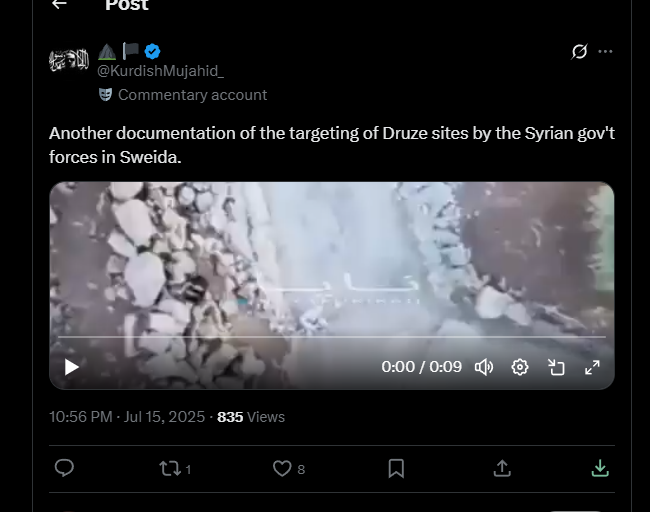Download the video with green arrow icon

(x=600, y=468)
